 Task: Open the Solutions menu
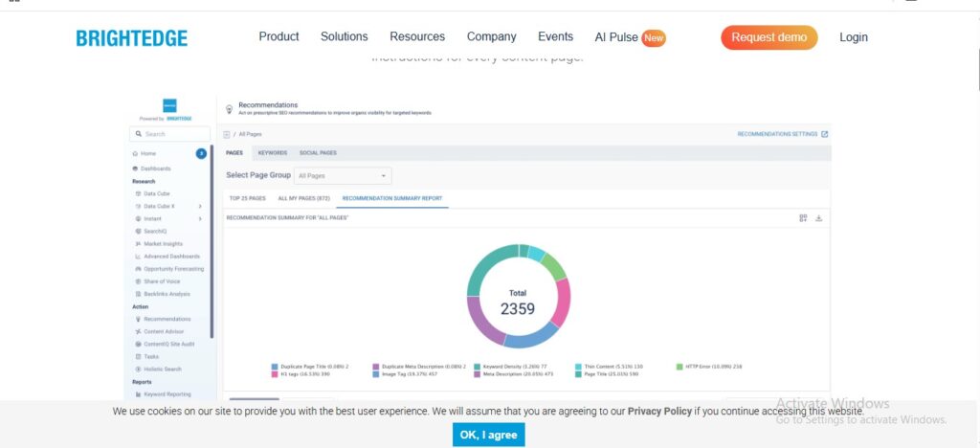[345, 37]
